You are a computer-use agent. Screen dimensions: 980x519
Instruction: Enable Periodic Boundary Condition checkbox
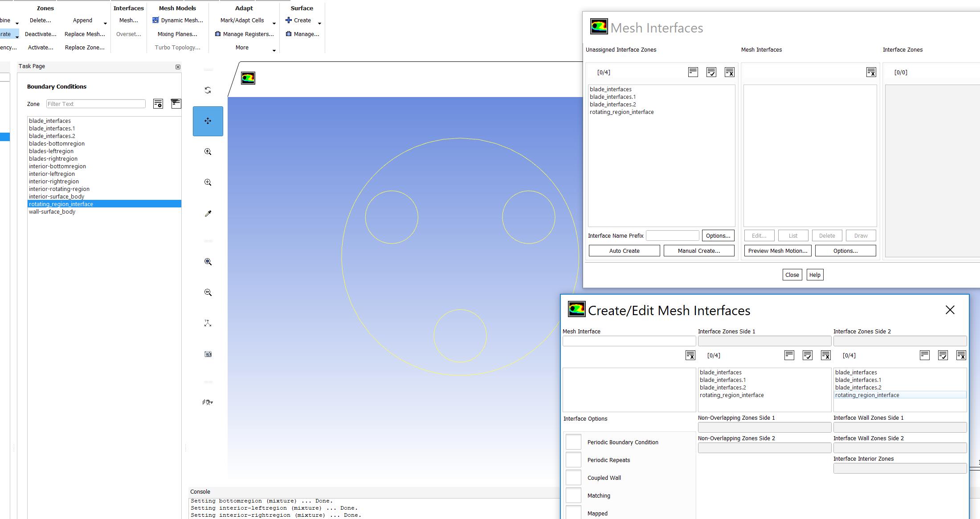click(573, 442)
